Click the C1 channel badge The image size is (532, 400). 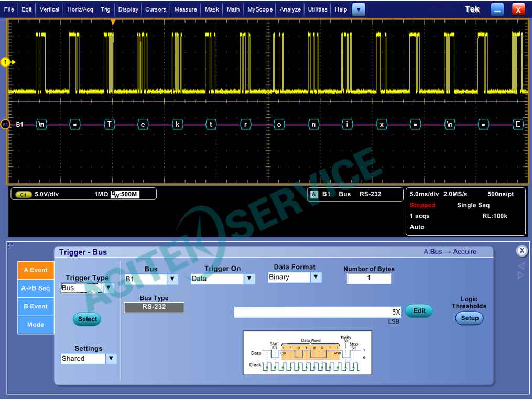23,195
